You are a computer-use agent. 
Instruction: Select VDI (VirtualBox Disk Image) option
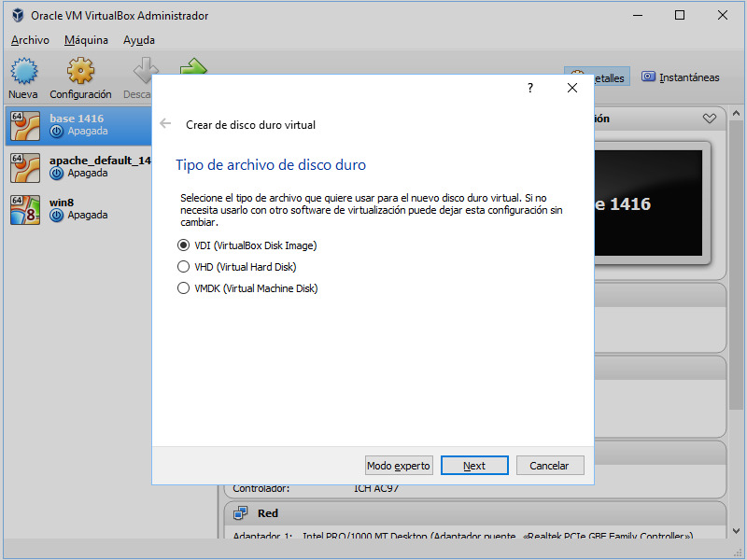tap(247, 245)
